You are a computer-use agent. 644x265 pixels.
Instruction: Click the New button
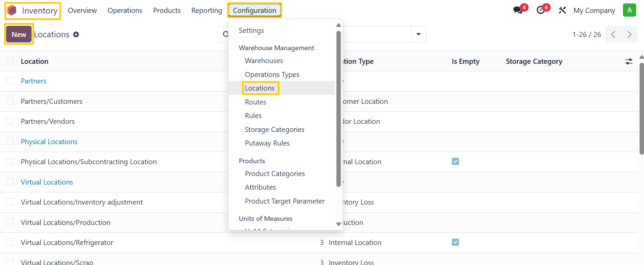(19, 34)
